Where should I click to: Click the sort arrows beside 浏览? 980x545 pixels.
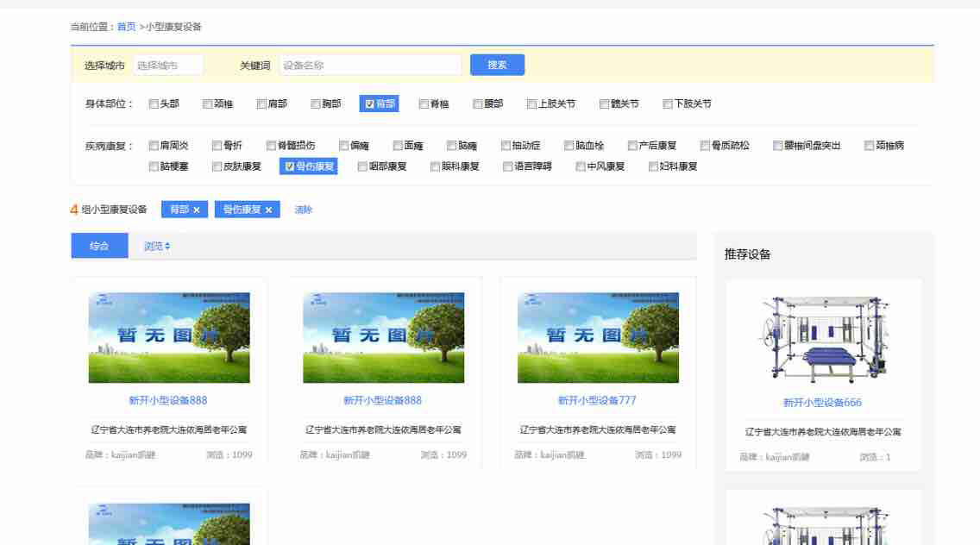(x=167, y=247)
